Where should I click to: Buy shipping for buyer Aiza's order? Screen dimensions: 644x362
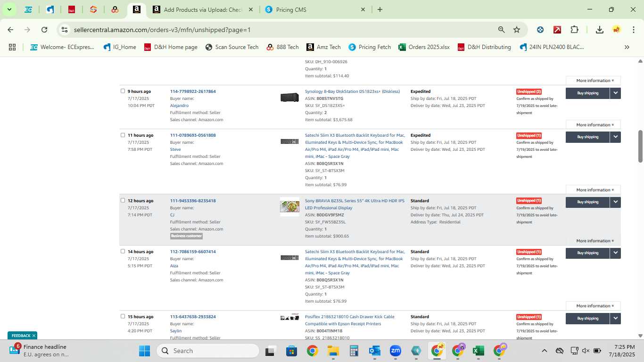pyautogui.click(x=587, y=253)
